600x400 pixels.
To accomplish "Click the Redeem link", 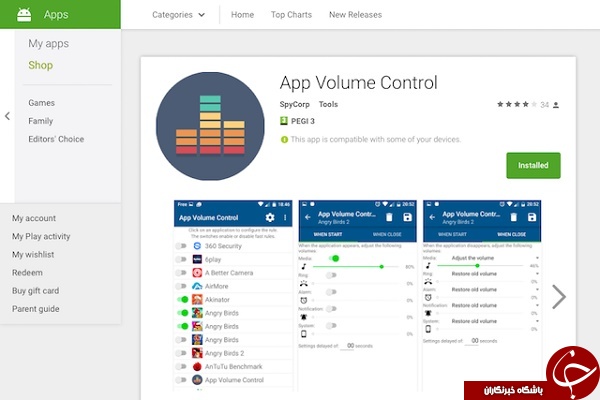I will point(27,273).
